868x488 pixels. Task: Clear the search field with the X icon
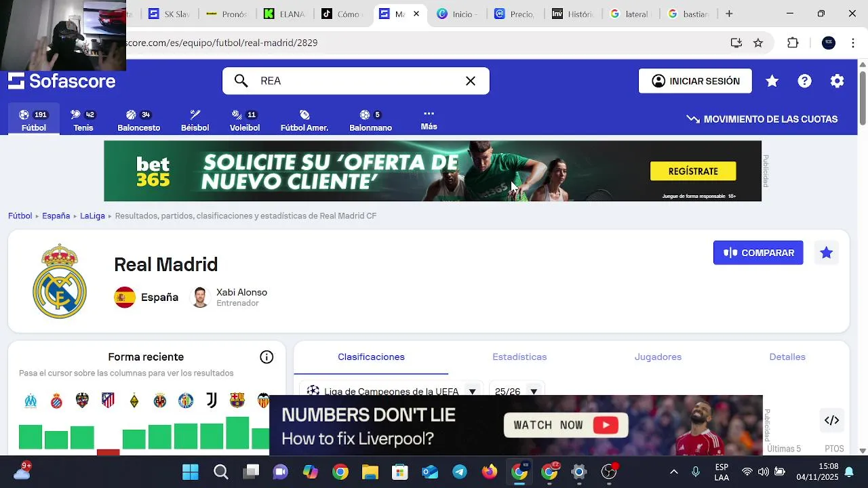tap(471, 81)
